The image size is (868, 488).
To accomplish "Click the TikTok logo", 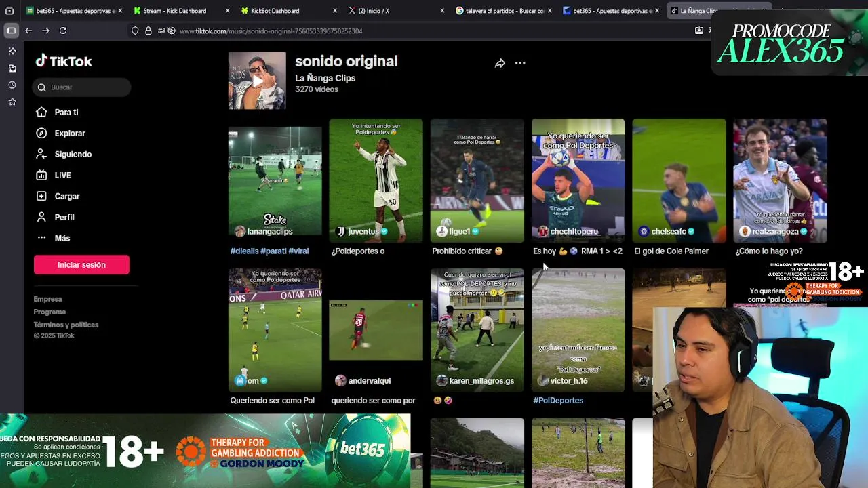I will 64,61.
